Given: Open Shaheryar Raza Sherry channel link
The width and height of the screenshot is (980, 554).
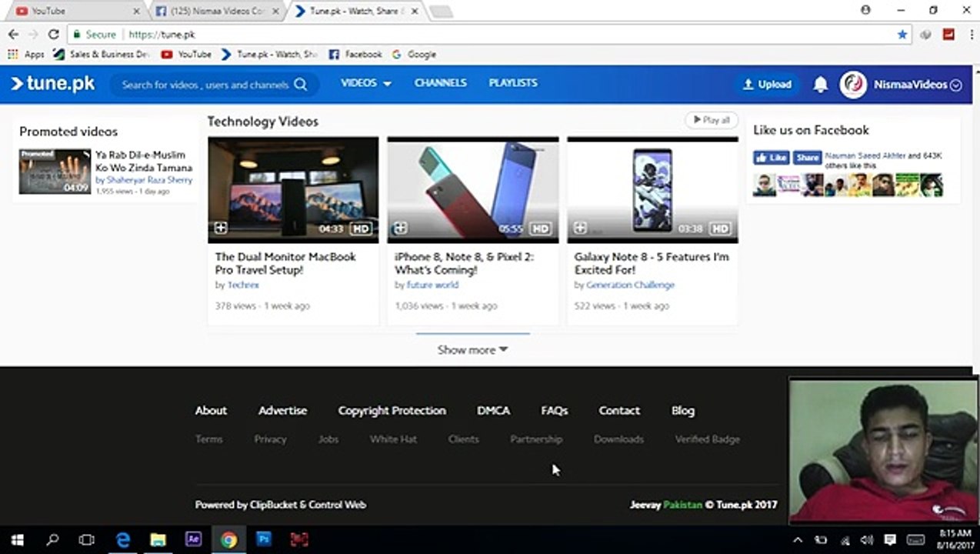Looking at the screenshot, I should pos(148,180).
